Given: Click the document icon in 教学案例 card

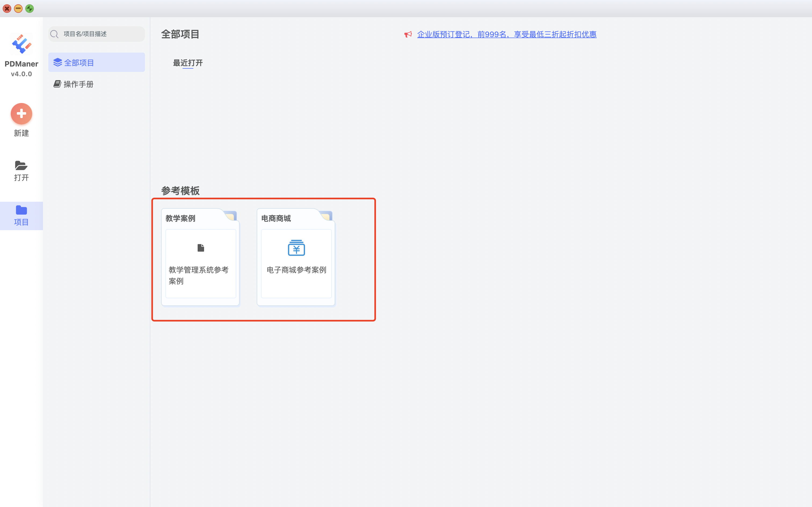Looking at the screenshot, I should (x=201, y=248).
